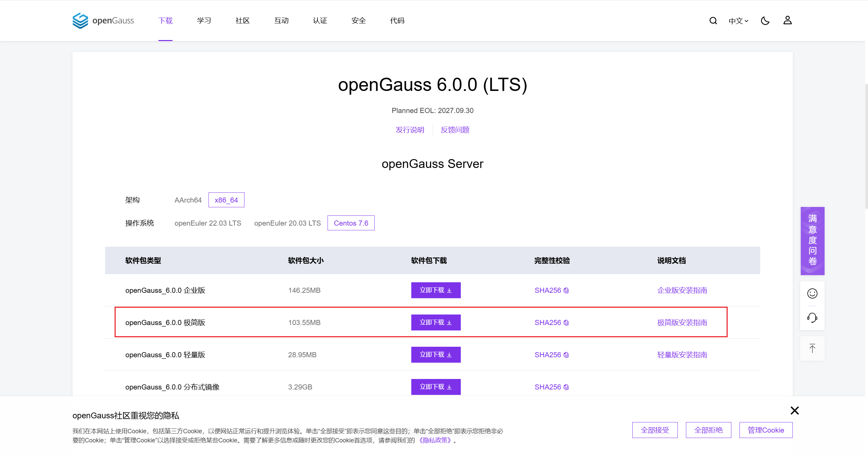Screen dimensions: 868x457
Task: Select openEuler 22.03 LTS system
Action: tap(208, 223)
